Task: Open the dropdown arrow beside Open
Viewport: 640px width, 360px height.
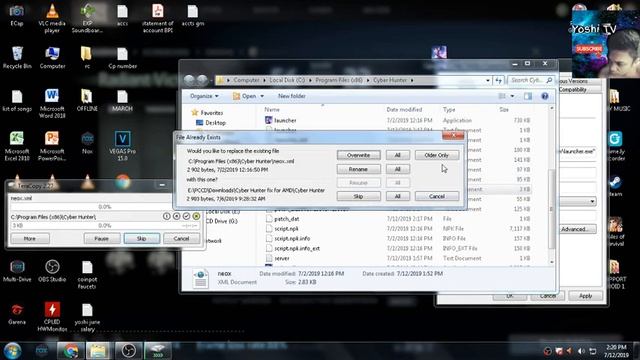Action: tap(262, 96)
